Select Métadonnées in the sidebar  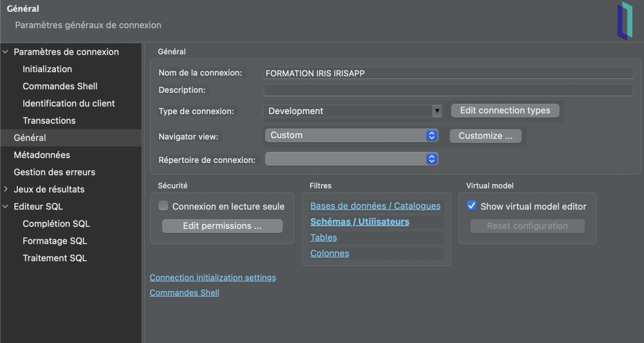tap(42, 155)
